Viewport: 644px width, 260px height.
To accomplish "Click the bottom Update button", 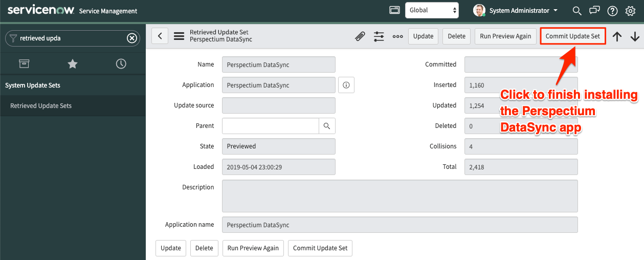I will 171,248.
